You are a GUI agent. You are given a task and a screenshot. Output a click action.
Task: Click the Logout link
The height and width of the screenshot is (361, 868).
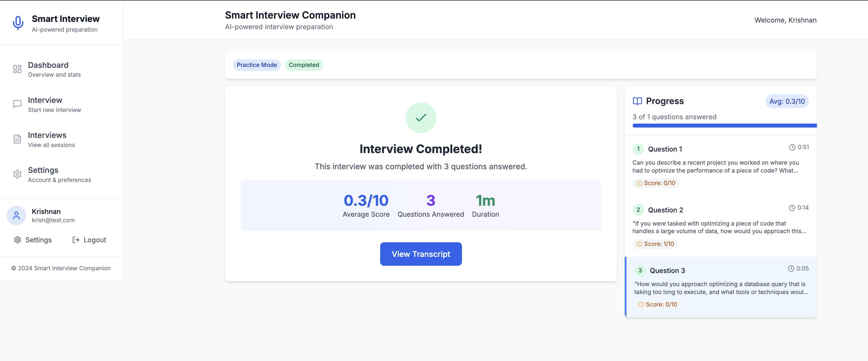click(94, 240)
